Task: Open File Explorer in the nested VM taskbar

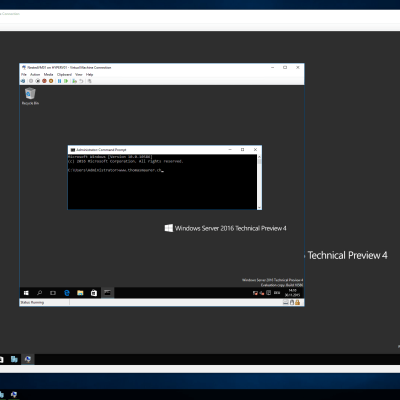Action: click(80, 293)
